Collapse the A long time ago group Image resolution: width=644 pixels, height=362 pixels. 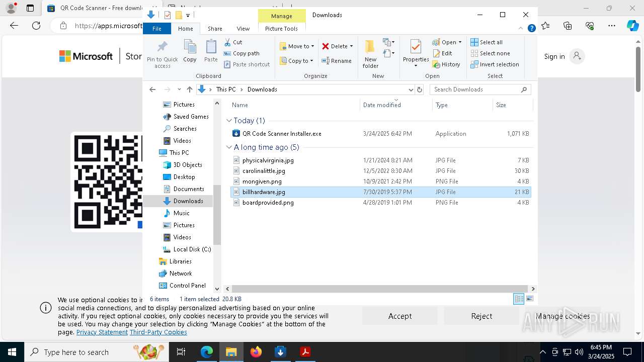(229, 147)
